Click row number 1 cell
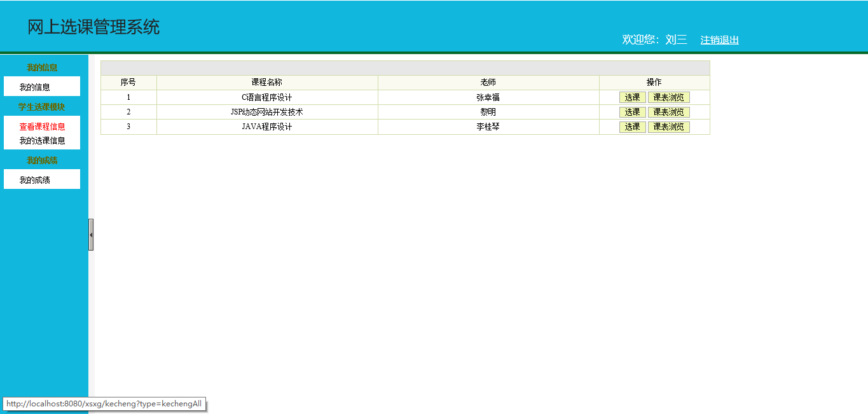Viewport: 868px width, 414px height. [128, 97]
